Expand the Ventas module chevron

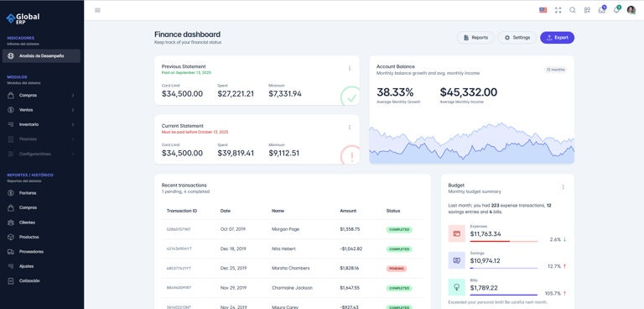coord(73,110)
